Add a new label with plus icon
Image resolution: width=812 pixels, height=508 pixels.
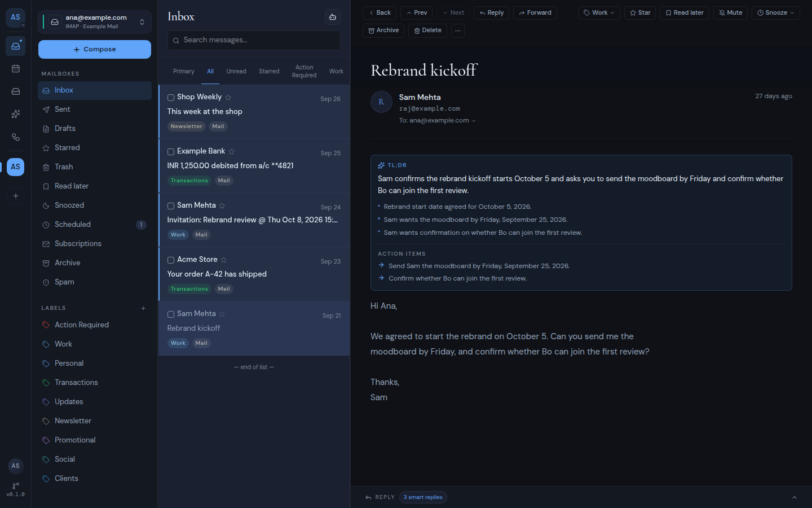coord(143,308)
